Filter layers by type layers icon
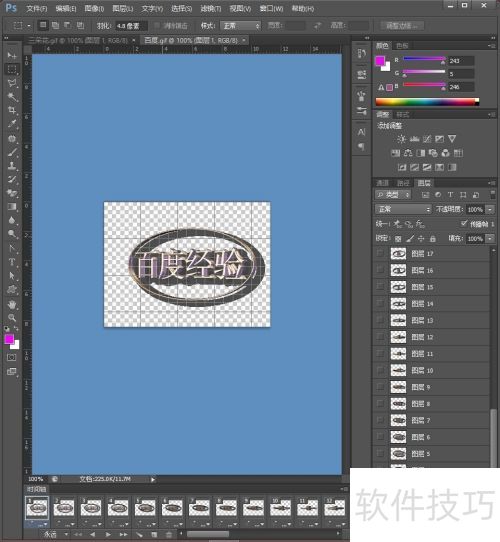This screenshot has width=500, height=542. (x=450, y=195)
